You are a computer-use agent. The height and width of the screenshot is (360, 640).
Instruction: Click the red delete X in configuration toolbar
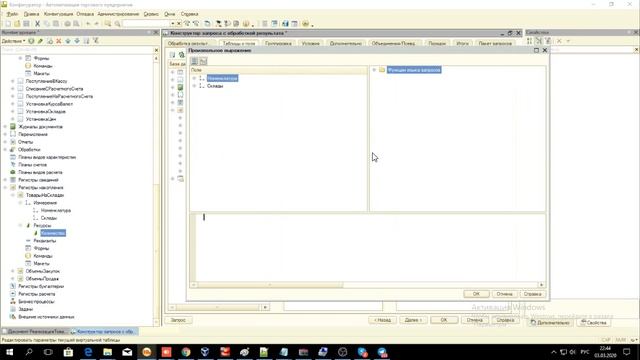59,41
